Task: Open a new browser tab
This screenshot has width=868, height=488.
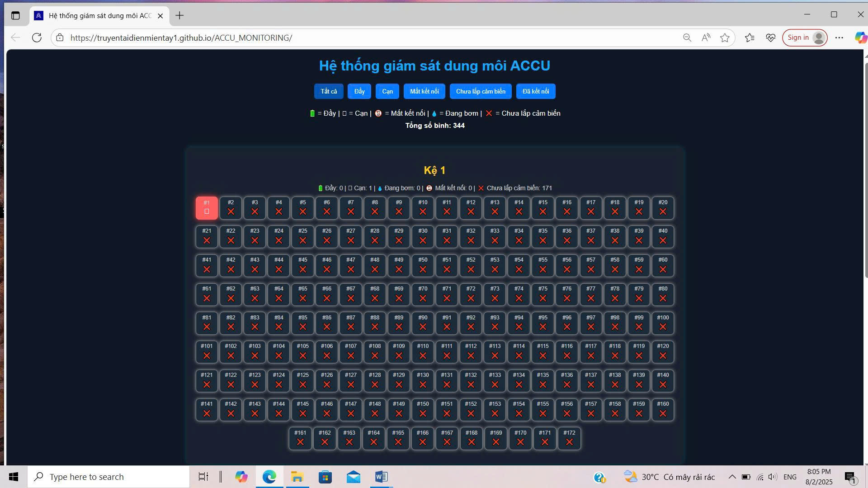Action: (x=179, y=16)
